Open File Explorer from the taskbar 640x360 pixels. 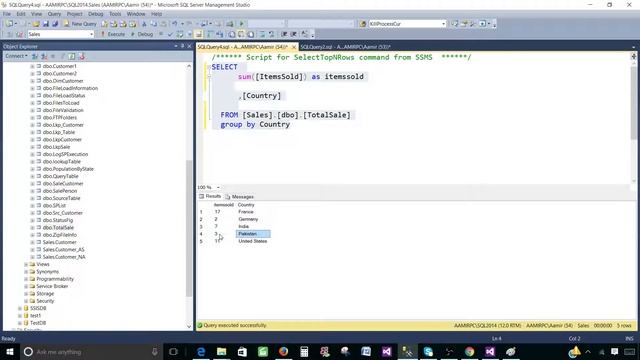coord(222,352)
